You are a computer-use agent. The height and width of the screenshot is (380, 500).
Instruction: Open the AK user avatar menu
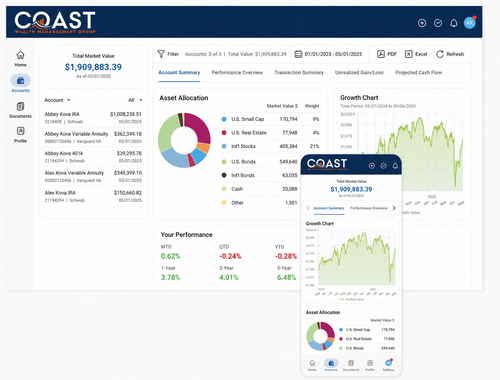point(470,23)
